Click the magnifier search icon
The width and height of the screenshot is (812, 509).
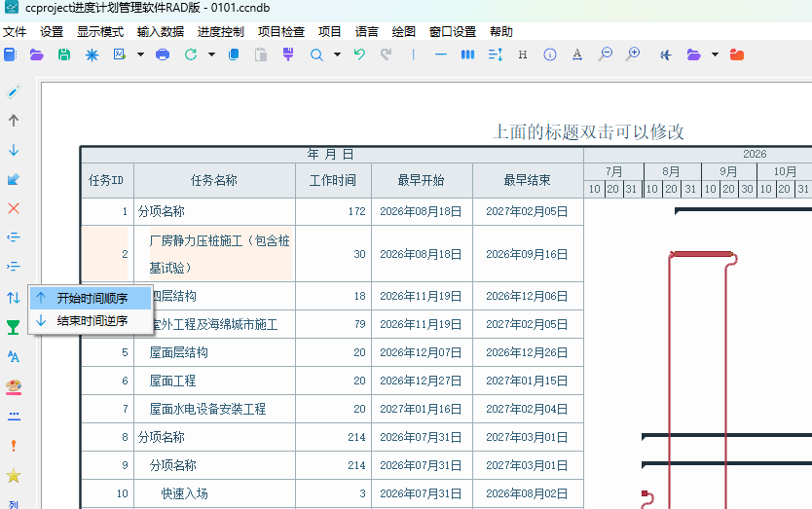pos(316,55)
